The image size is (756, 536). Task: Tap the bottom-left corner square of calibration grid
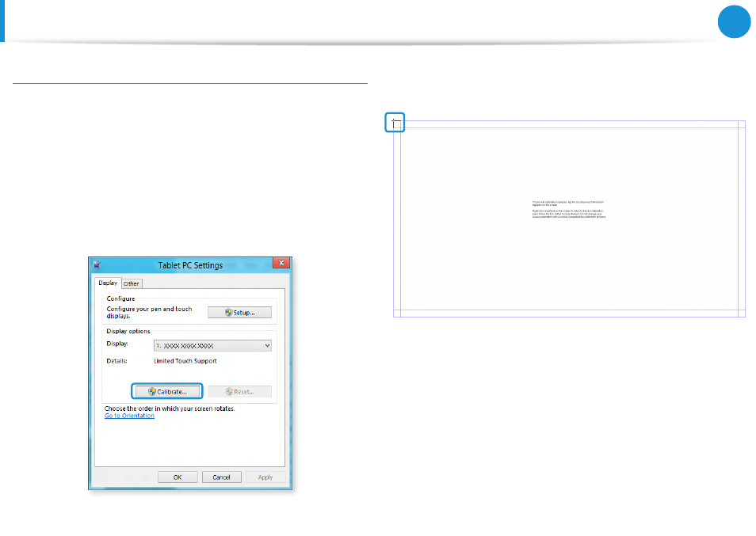397,314
